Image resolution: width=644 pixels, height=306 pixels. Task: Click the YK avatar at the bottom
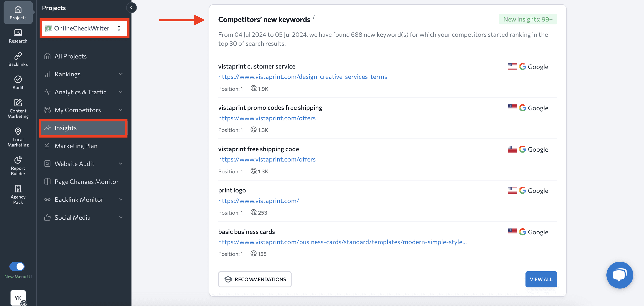(18, 298)
